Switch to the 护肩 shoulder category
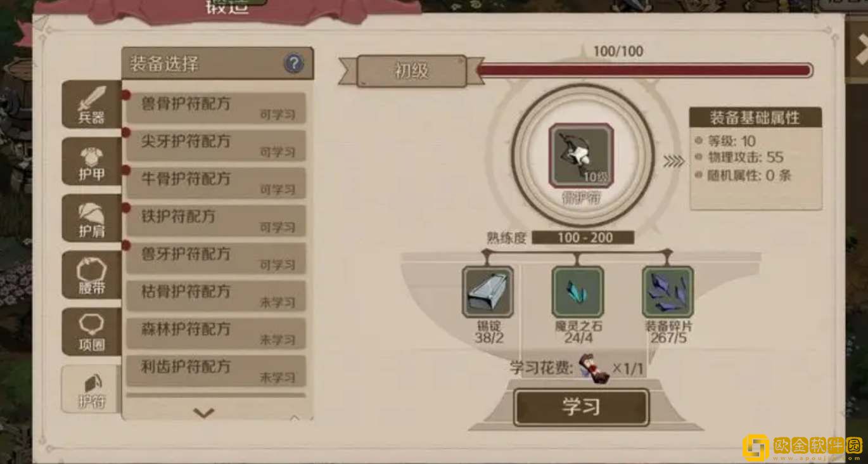 coord(91,218)
